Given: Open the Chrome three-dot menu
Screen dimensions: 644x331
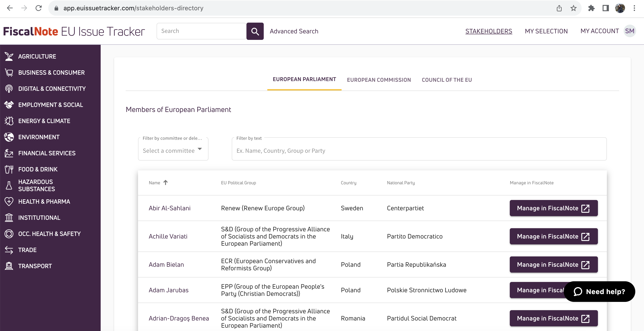Looking at the screenshot, I should click(x=635, y=8).
